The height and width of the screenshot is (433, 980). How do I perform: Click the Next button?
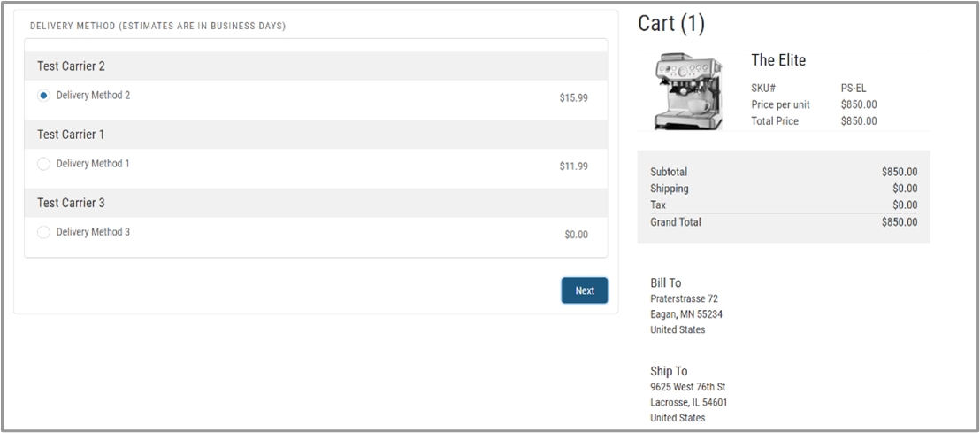(584, 290)
